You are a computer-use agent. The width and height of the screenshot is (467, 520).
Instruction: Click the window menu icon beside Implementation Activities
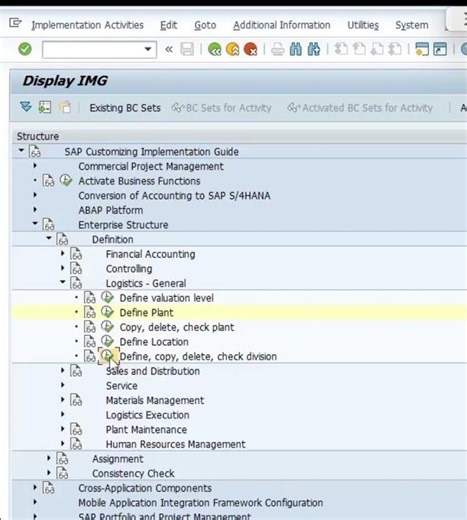pyautogui.click(x=15, y=23)
